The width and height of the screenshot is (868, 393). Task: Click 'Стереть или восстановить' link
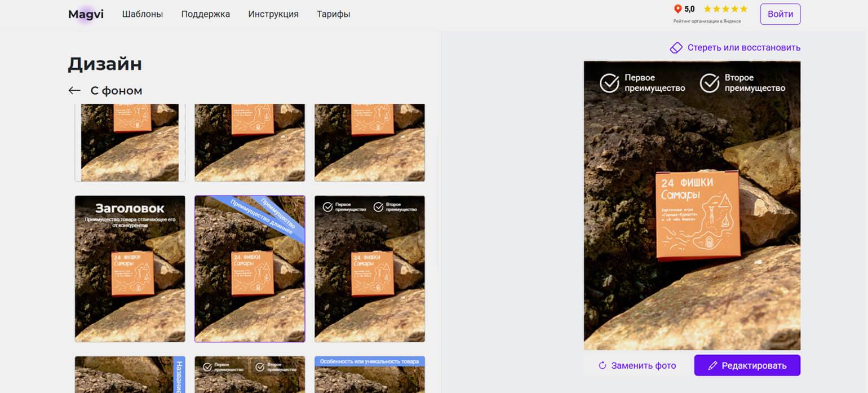click(743, 48)
